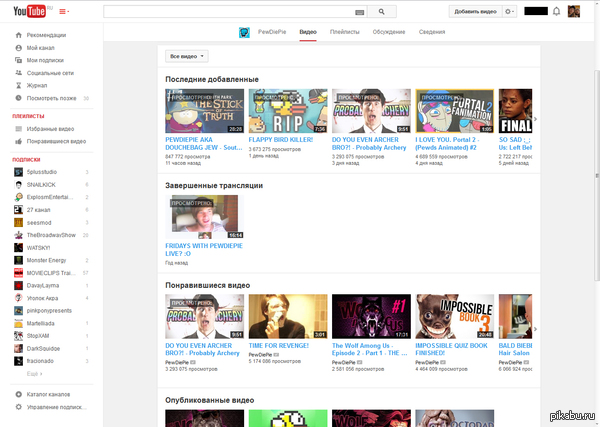Open the Сведения tab
Viewport: 600px width, 427px height.
(432, 32)
